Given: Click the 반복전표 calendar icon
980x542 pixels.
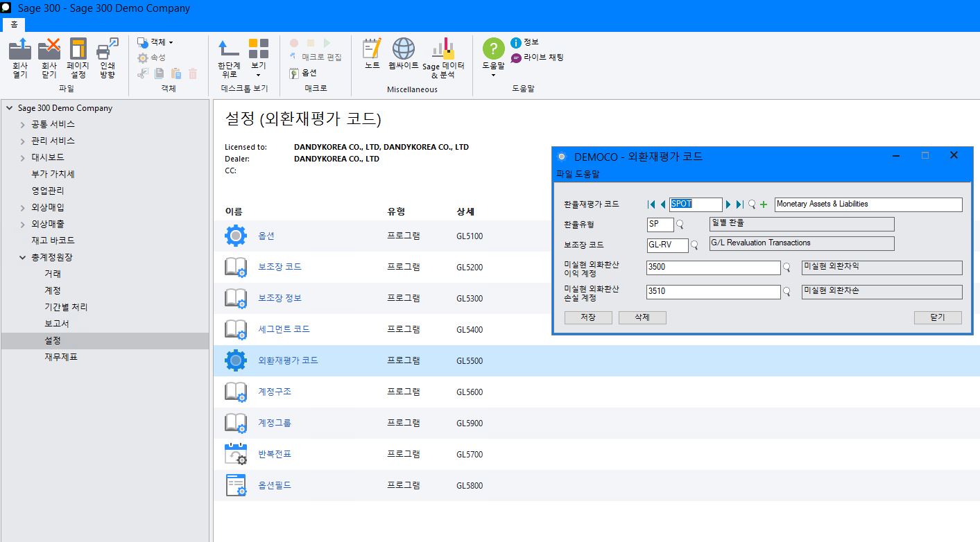Looking at the screenshot, I should [236, 454].
